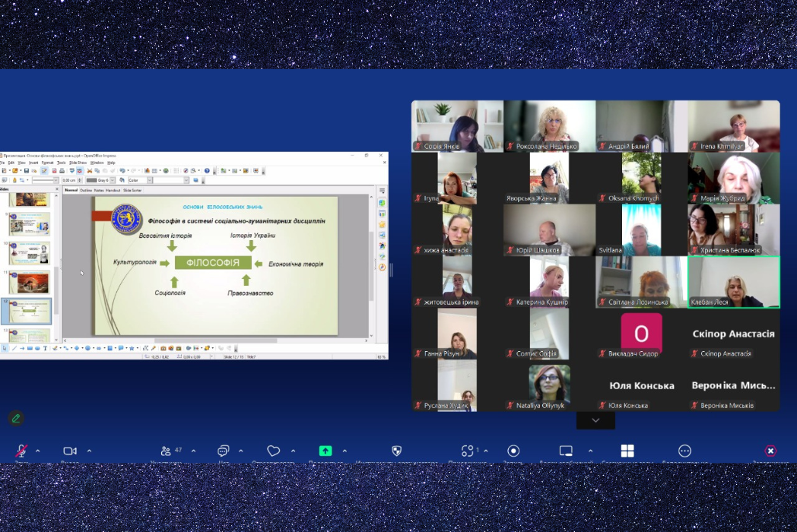Viewport: 797px width, 532px height.
Task: Open the Zoom apps grid icon
Action: click(x=627, y=451)
